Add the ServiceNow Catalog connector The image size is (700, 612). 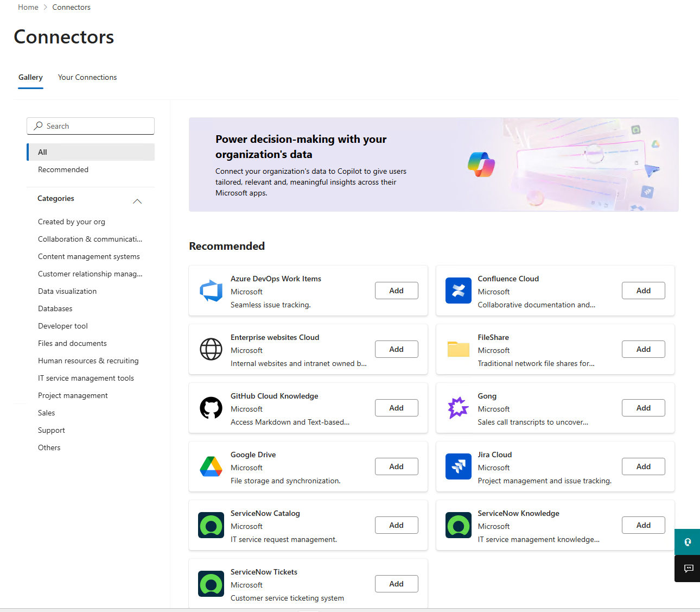[x=397, y=525]
